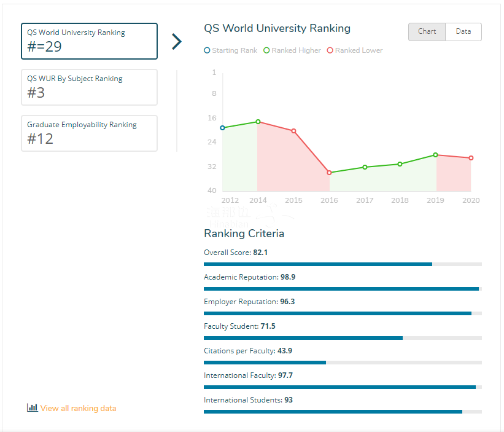Click the 2014 x-axis year label
The height and width of the screenshot is (432, 504).
258,200
